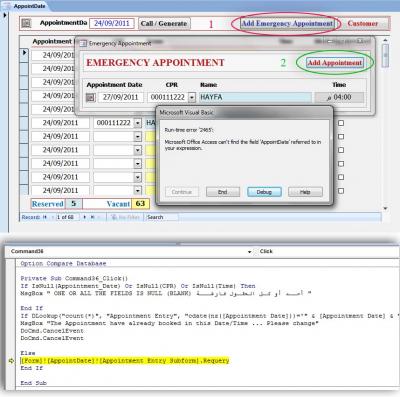The height and width of the screenshot is (397, 400).
Task: Click the 'Else' code line
Action: tap(28, 353)
